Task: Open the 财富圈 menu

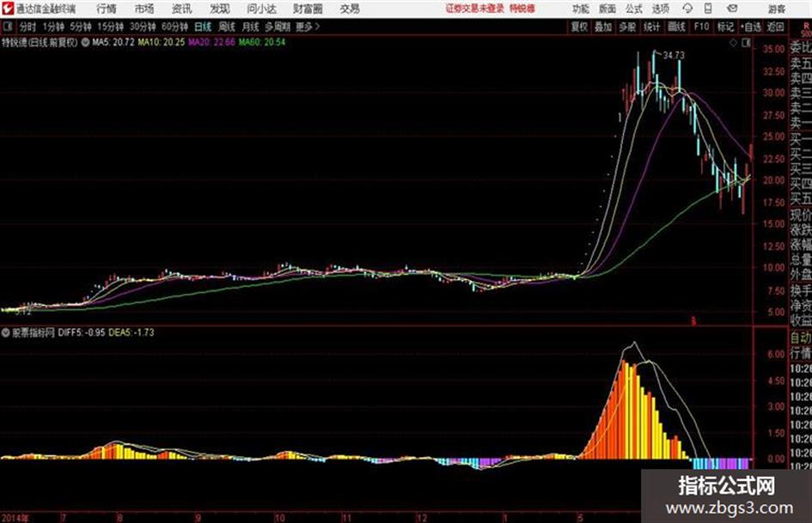Action: pyautogui.click(x=308, y=9)
